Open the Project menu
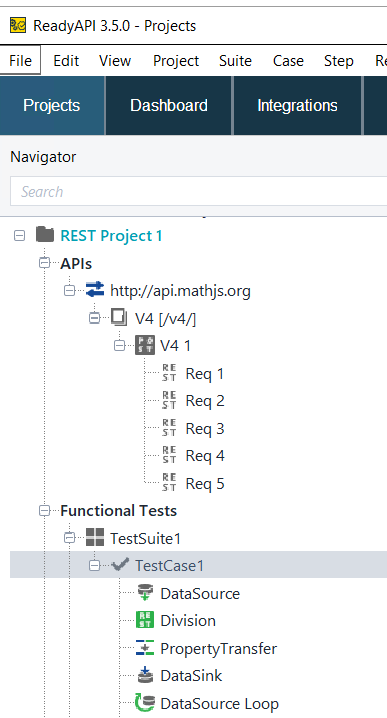Image resolution: width=387 pixels, height=718 pixels. pos(176,60)
